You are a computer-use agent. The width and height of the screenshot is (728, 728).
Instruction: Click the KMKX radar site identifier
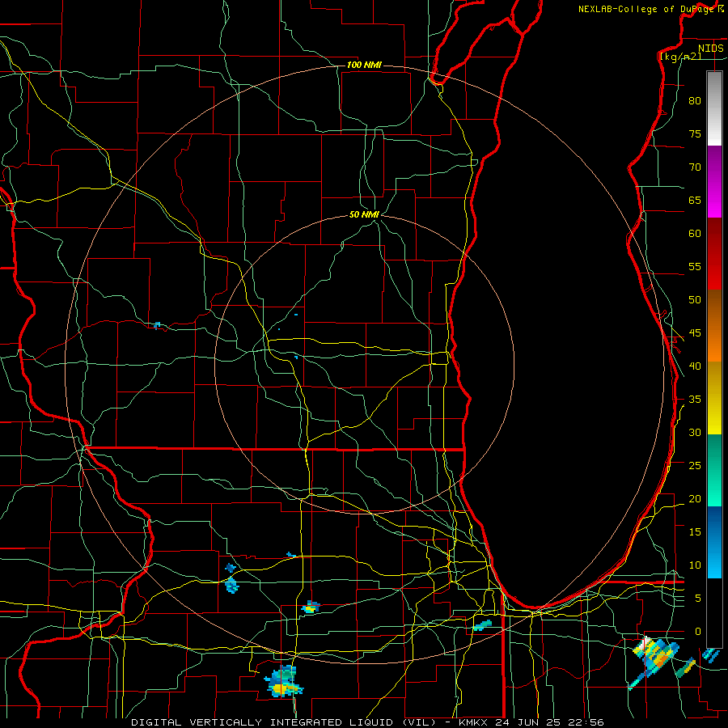(x=475, y=722)
